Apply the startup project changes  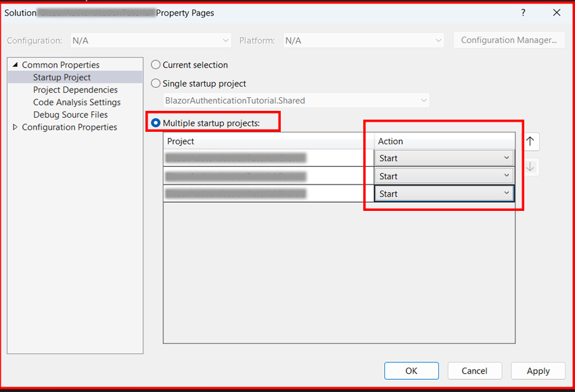pyautogui.click(x=538, y=370)
